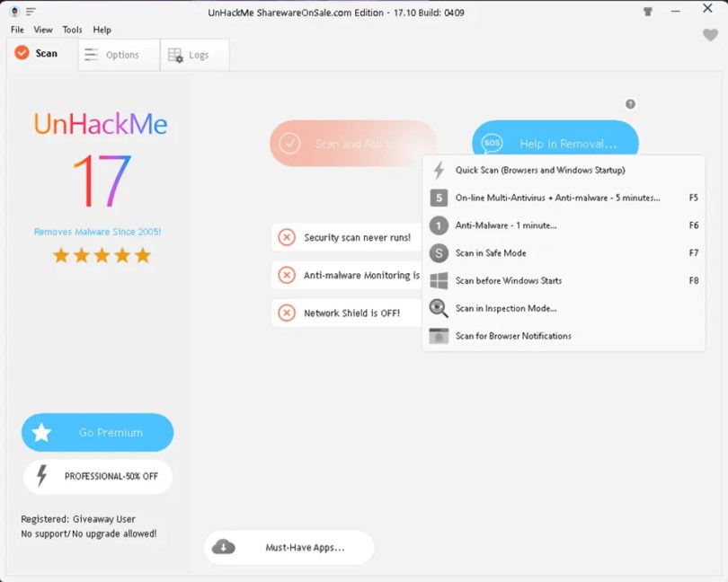Click the check circle on Scan button

[x=289, y=144]
